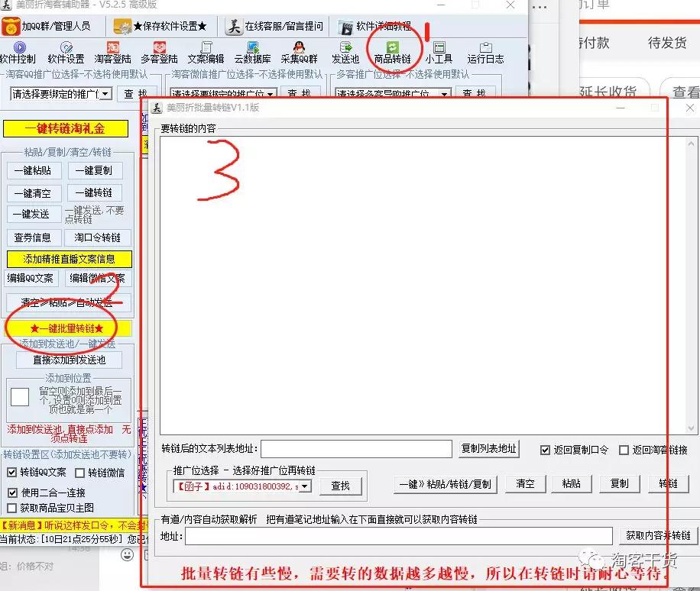Click 一键转链 button

[x=94, y=192]
